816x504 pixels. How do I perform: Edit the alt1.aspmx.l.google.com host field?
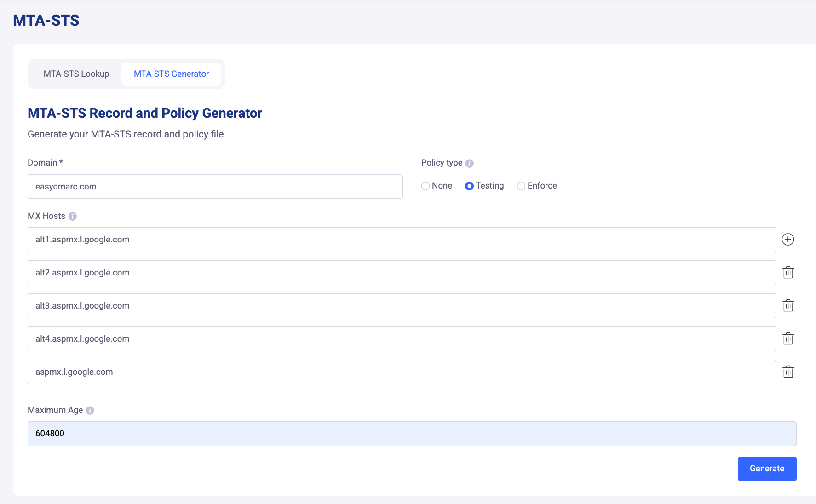coord(402,240)
